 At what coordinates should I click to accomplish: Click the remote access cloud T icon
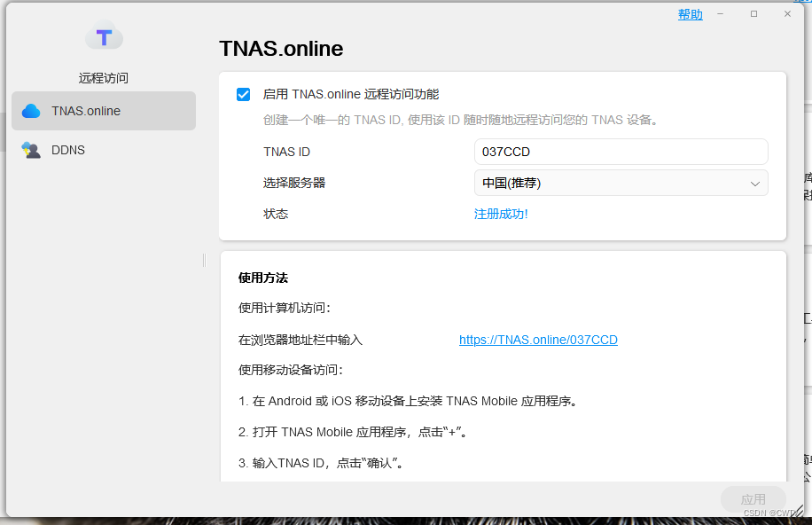click(x=104, y=36)
